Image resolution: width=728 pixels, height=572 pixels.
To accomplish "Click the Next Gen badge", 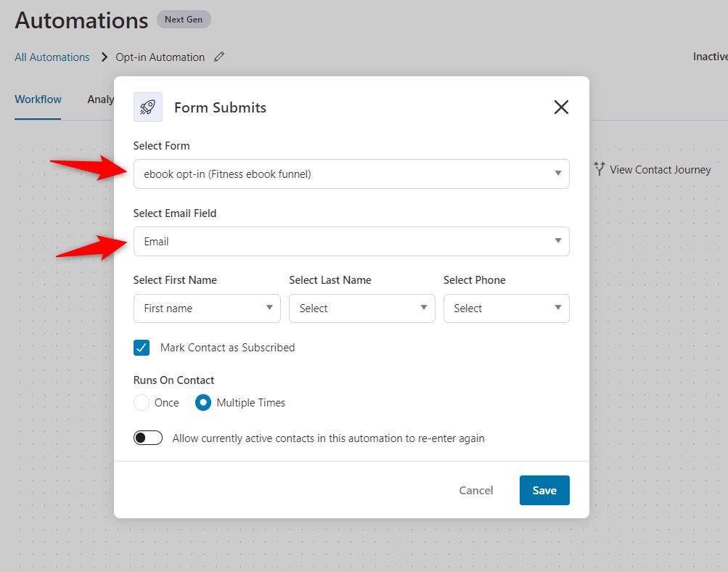I will 184,20.
